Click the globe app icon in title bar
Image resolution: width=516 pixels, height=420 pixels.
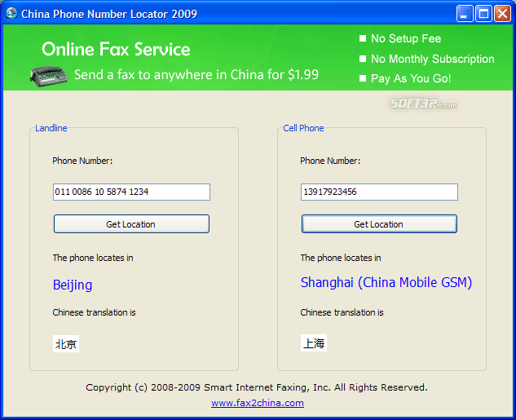coord(11,14)
